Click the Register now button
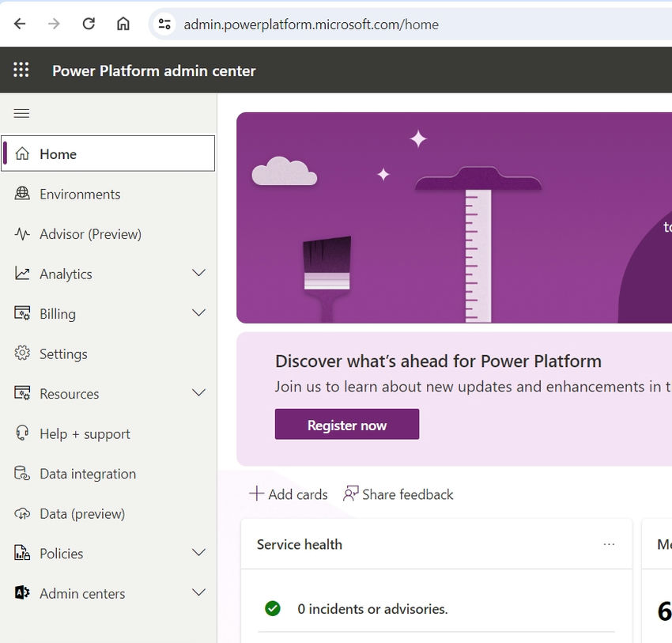 click(346, 424)
